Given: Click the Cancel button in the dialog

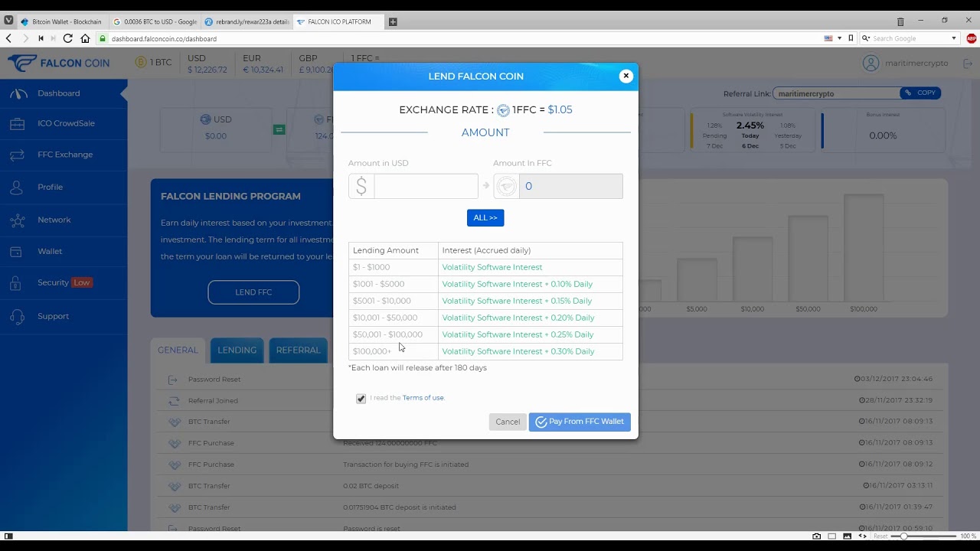Looking at the screenshot, I should pos(508,422).
